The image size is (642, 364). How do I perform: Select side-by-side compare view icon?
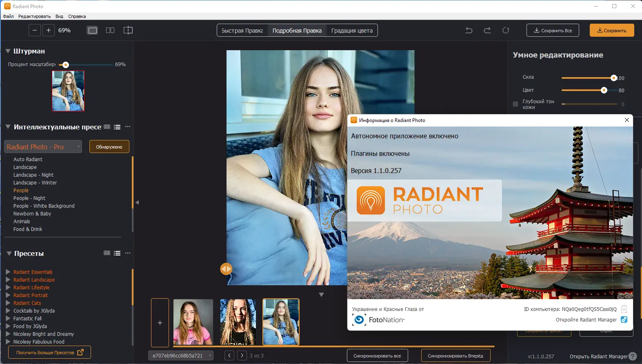110,30
